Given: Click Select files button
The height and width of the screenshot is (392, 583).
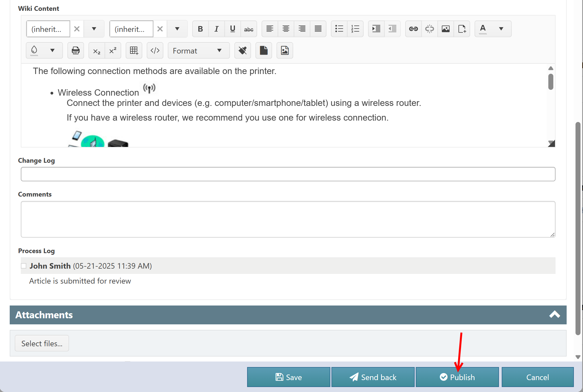Looking at the screenshot, I should (42, 343).
